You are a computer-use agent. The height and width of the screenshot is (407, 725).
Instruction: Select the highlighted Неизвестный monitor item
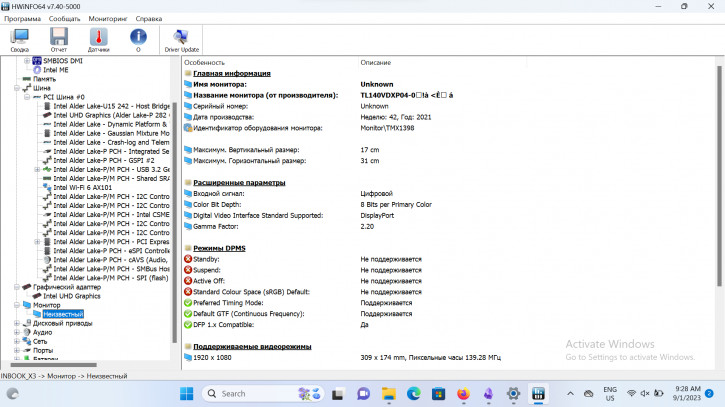tap(63, 314)
